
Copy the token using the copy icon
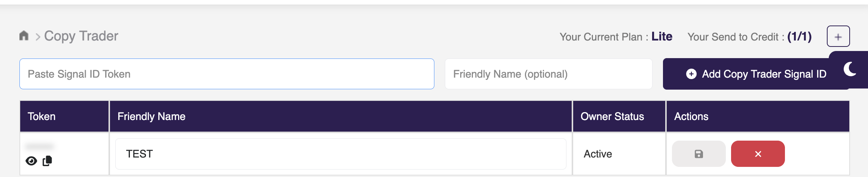click(x=48, y=161)
